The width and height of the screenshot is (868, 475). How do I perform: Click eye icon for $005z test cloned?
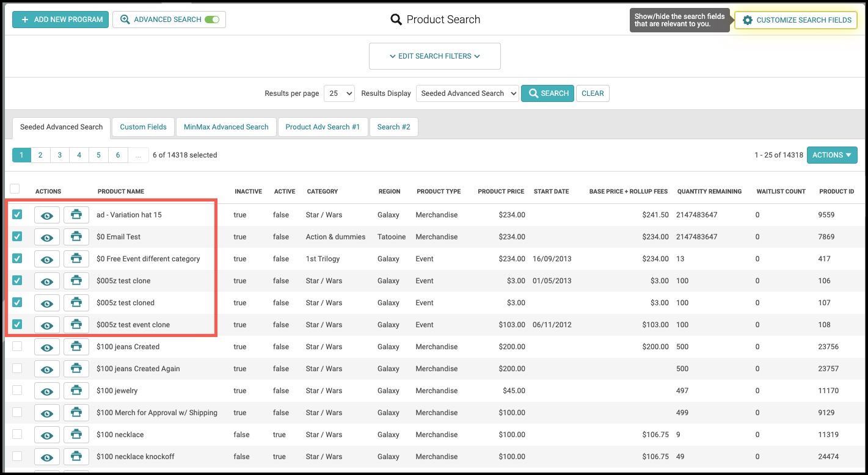pos(47,303)
